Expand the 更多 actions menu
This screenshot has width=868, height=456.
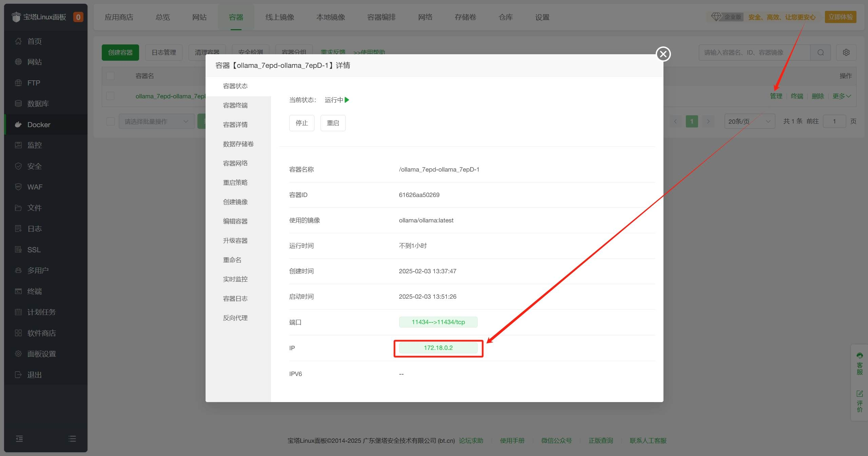pos(841,96)
